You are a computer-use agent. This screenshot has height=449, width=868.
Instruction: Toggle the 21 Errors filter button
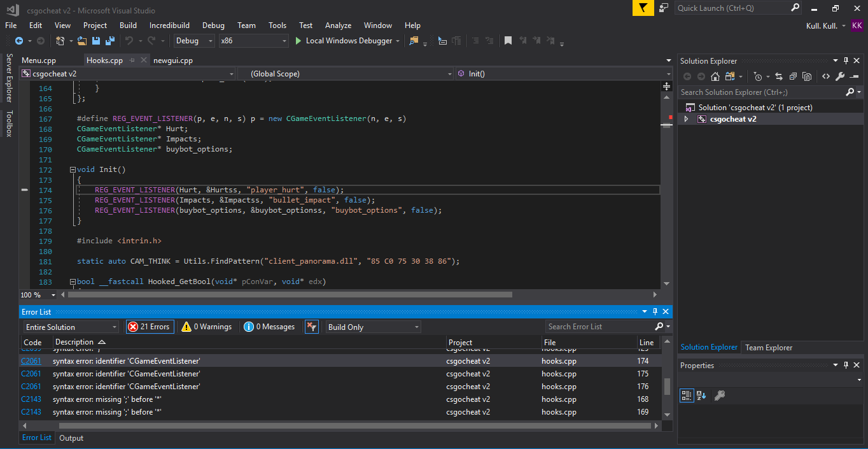[x=149, y=327]
